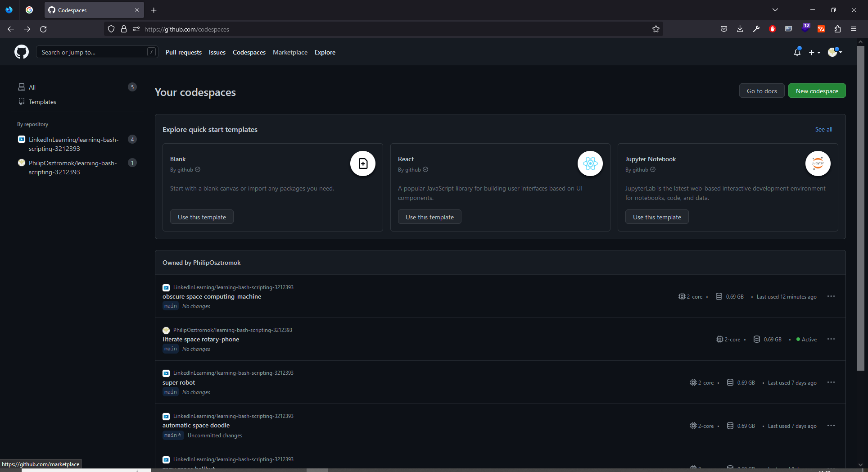Open the Pocket save icon
Viewport: 868px width, 472px height.
pyautogui.click(x=724, y=29)
